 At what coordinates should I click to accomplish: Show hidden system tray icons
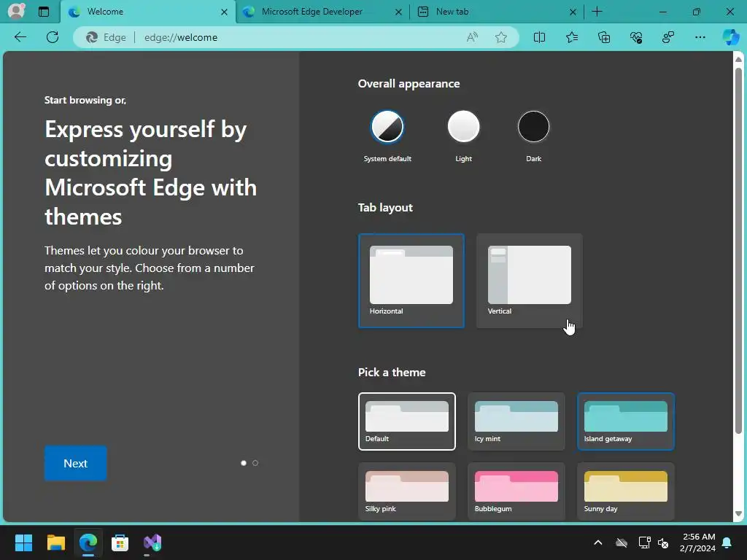pos(598,542)
